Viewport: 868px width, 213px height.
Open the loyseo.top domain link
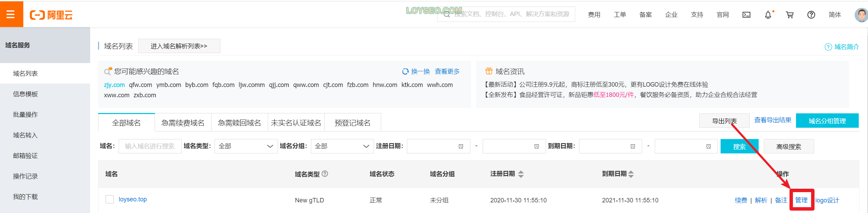tap(133, 199)
